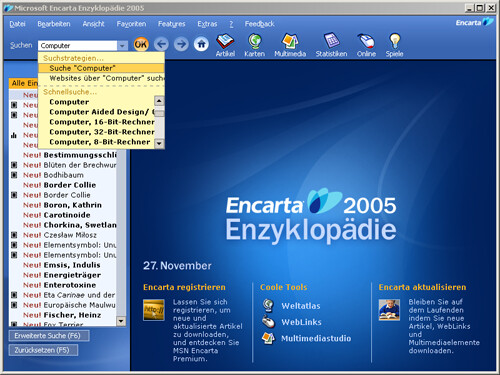Image resolution: width=500 pixels, height=375 pixels.
Task: Open the Feedback menu
Action: [259, 24]
